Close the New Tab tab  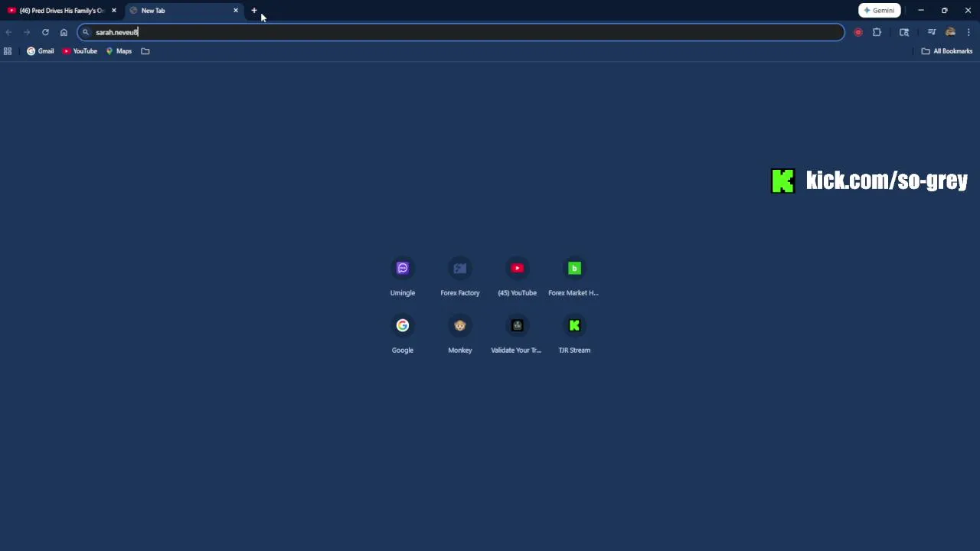[x=236, y=11]
